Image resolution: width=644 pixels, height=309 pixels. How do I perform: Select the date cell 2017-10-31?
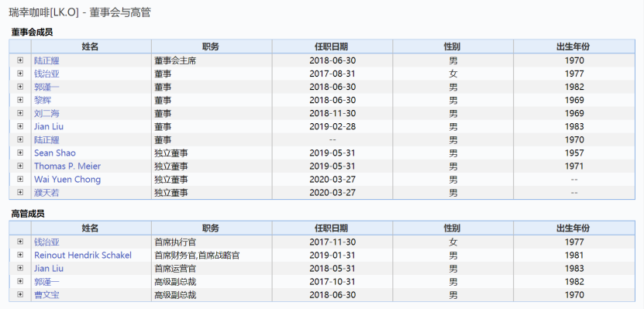click(332, 281)
